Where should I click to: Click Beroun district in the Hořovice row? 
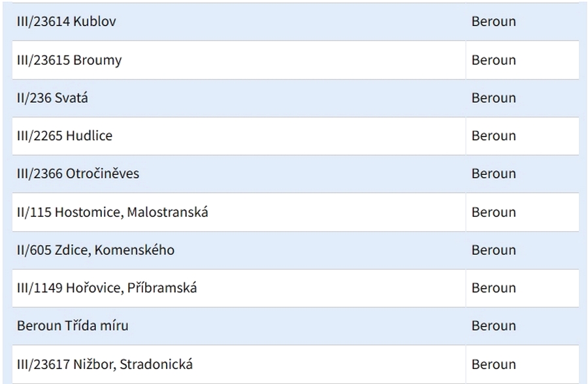494,288
